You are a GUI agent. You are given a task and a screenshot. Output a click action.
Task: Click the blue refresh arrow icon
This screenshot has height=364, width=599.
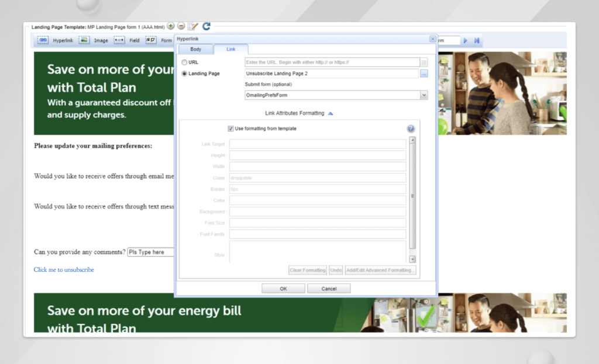pos(206,26)
